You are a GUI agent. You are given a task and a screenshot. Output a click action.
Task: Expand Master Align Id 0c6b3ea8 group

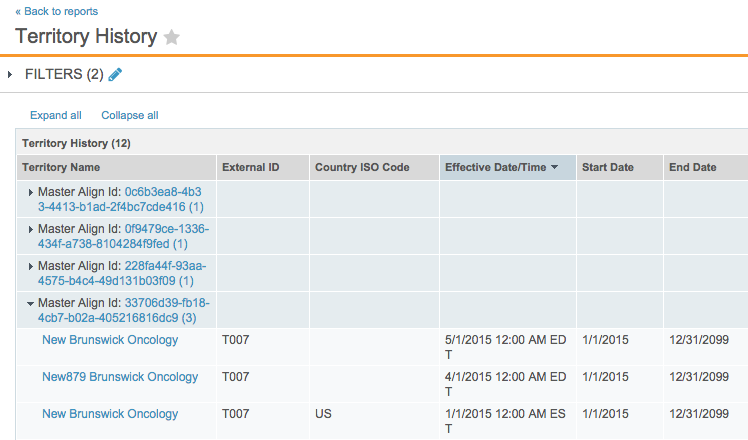tap(31, 192)
